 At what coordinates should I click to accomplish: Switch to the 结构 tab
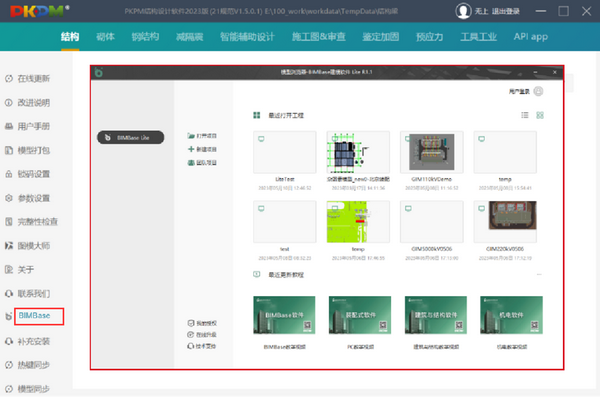[x=70, y=37]
